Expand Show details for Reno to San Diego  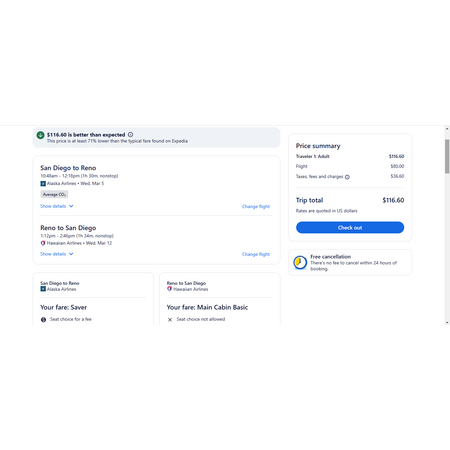click(57, 254)
